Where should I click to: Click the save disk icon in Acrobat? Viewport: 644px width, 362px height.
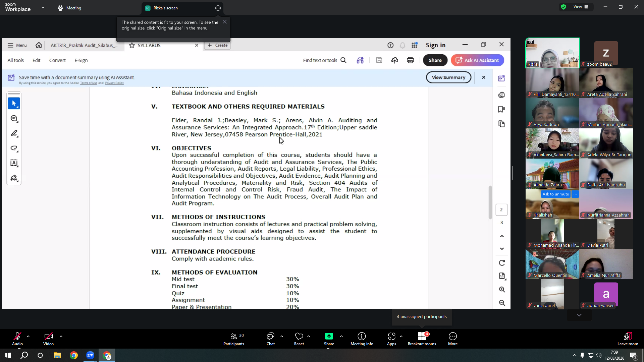click(x=379, y=60)
